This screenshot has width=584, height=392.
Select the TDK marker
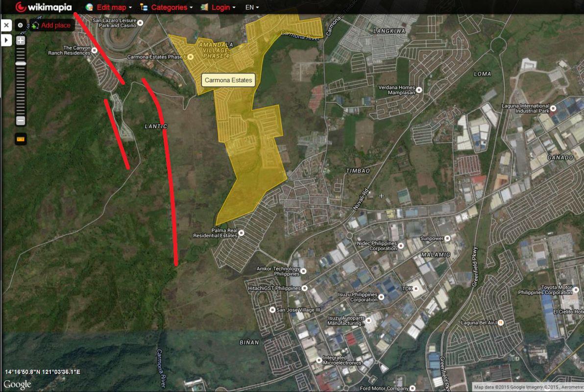[x=416, y=289]
